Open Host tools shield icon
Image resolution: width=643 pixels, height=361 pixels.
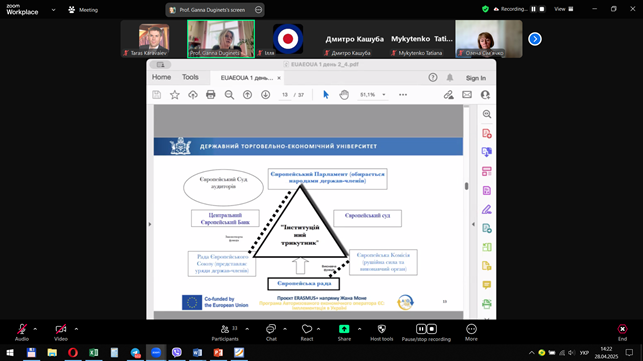[381, 332]
